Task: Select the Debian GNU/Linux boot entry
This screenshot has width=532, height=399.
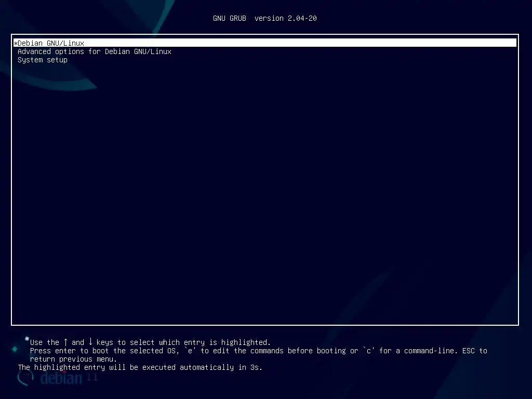Action: point(265,43)
